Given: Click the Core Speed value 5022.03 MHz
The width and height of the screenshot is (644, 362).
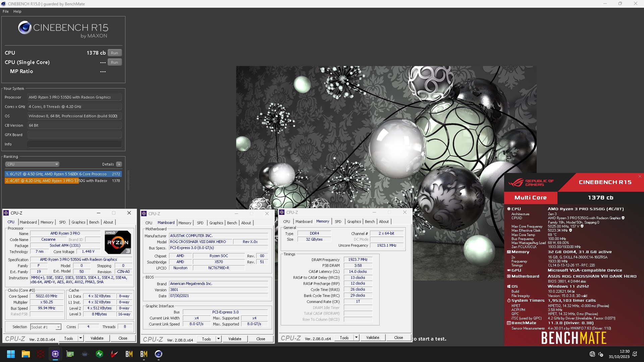Looking at the screenshot, I should click(x=47, y=296).
